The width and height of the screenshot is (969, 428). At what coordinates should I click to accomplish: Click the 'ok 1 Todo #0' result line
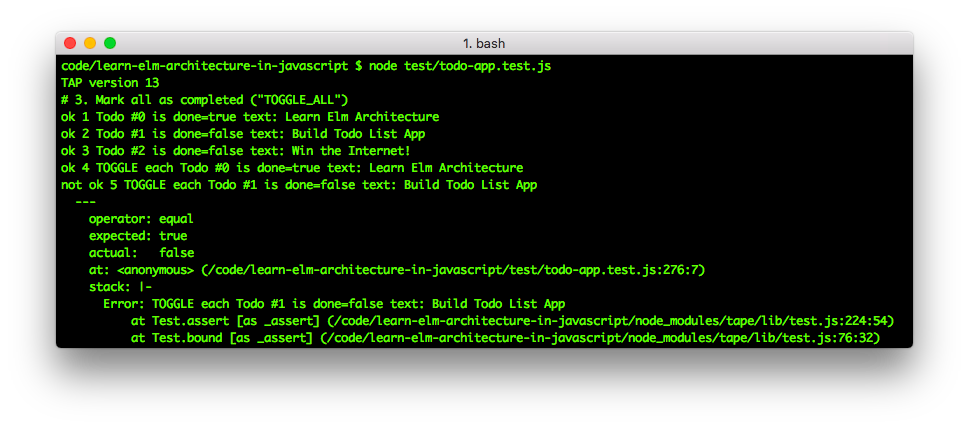[x=250, y=117]
